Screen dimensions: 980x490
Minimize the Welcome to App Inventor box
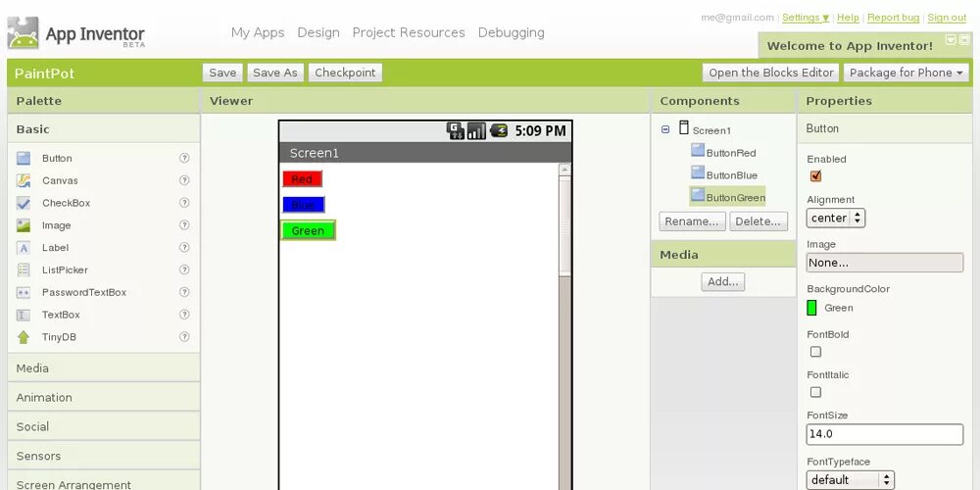point(951,39)
